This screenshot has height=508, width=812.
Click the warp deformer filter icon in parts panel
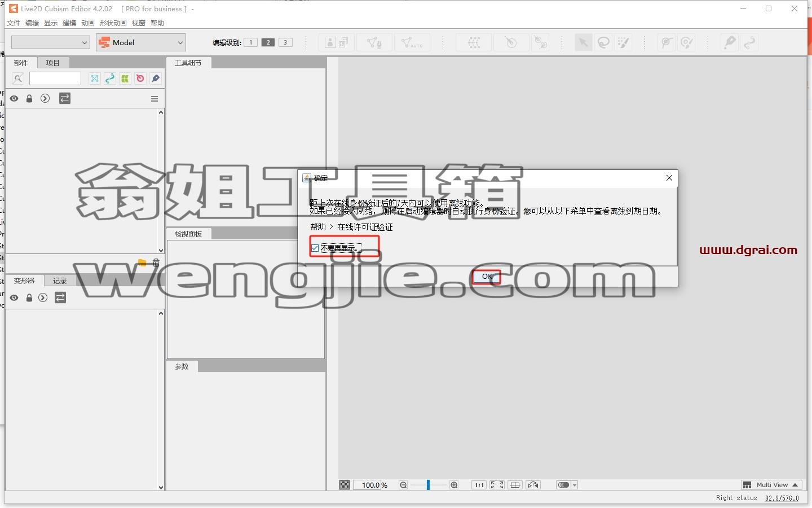point(95,78)
